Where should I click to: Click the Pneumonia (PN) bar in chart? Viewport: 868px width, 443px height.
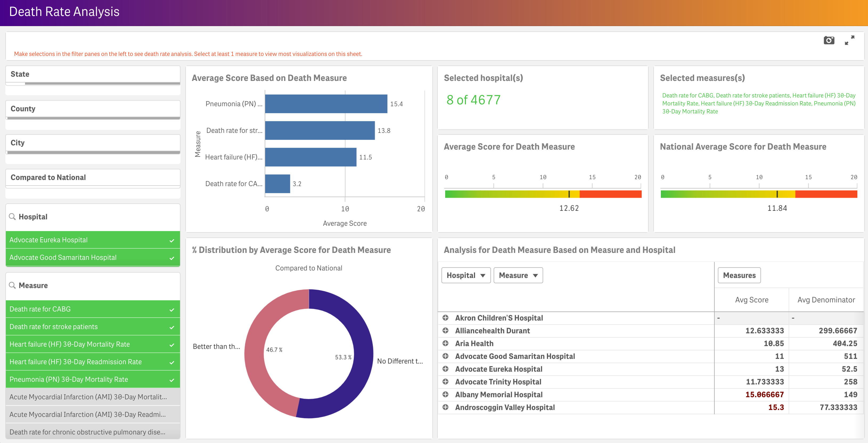[326, 104]
